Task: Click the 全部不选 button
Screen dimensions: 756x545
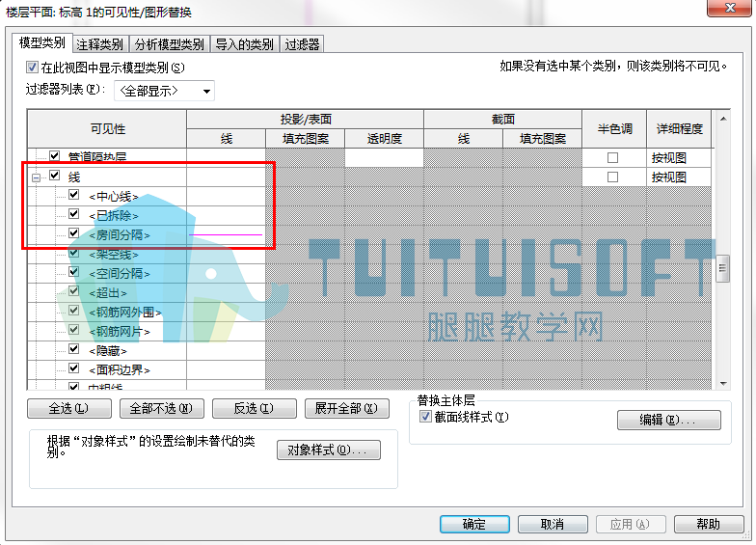Action: click(x=162, y=409)
